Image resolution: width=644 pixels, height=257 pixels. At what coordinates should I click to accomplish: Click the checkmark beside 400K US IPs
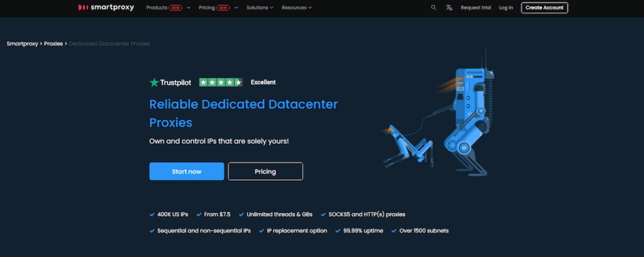(x=152, y=214)
